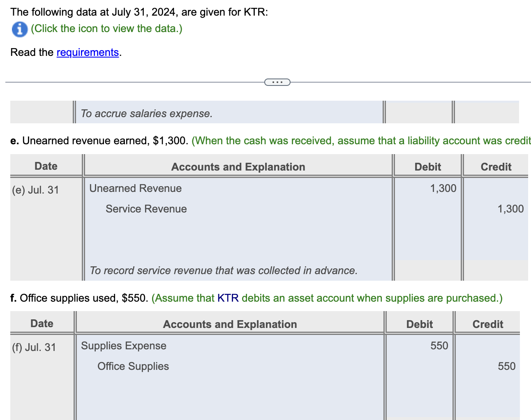
Task: Click '(Click the icon to view the data.)' text
Action: point(106,29)
